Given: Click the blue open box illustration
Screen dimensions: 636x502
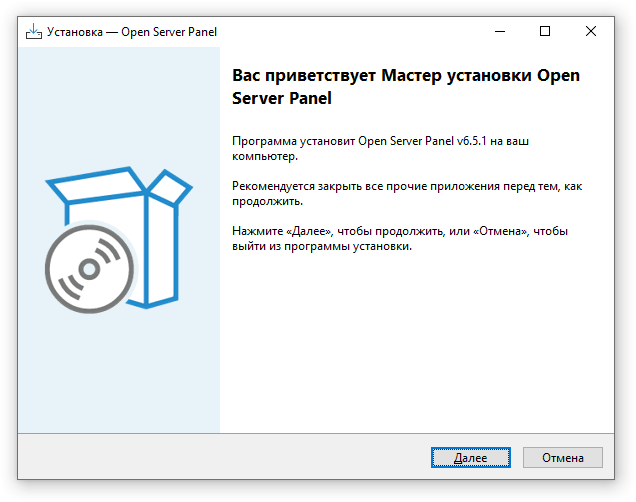Looking at the screenshot, I should (x=119, y=237).
